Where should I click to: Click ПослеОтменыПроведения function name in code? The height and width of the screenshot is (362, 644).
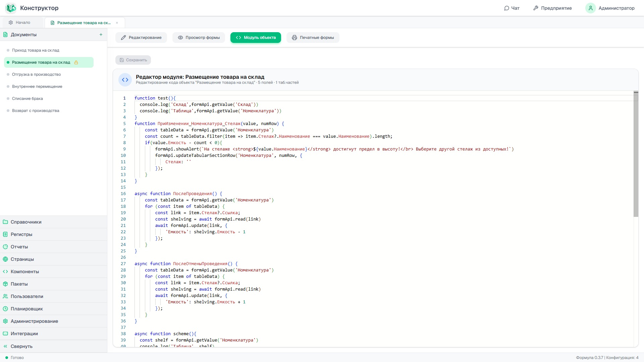pos(200,264)
